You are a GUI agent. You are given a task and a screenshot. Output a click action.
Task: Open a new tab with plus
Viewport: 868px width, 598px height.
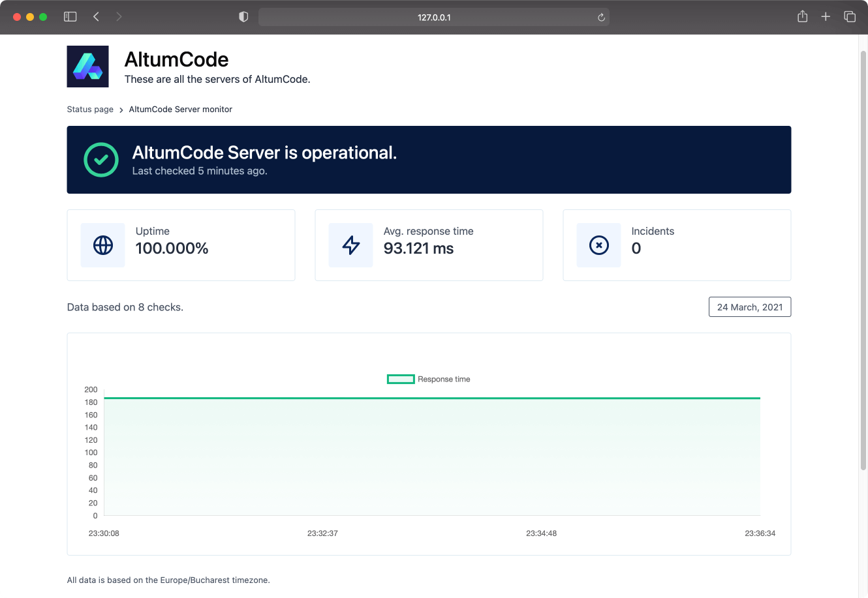tap(826, 17)
